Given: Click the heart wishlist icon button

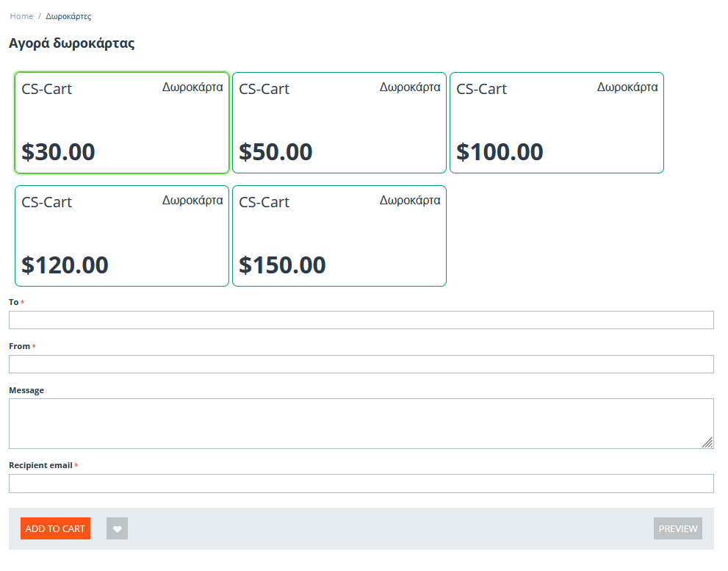Looking at the screenshot, I should (117, 528).
